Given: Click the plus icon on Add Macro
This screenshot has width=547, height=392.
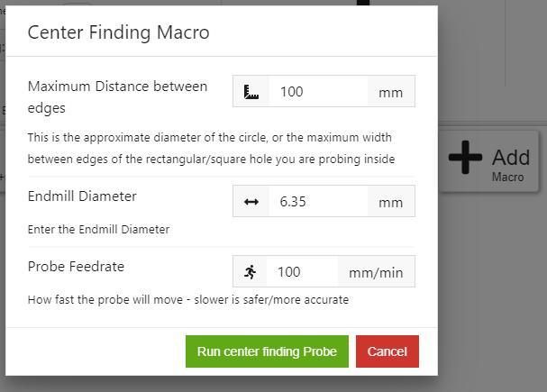Looking at the screenshot, I should [x=465, y=157].
